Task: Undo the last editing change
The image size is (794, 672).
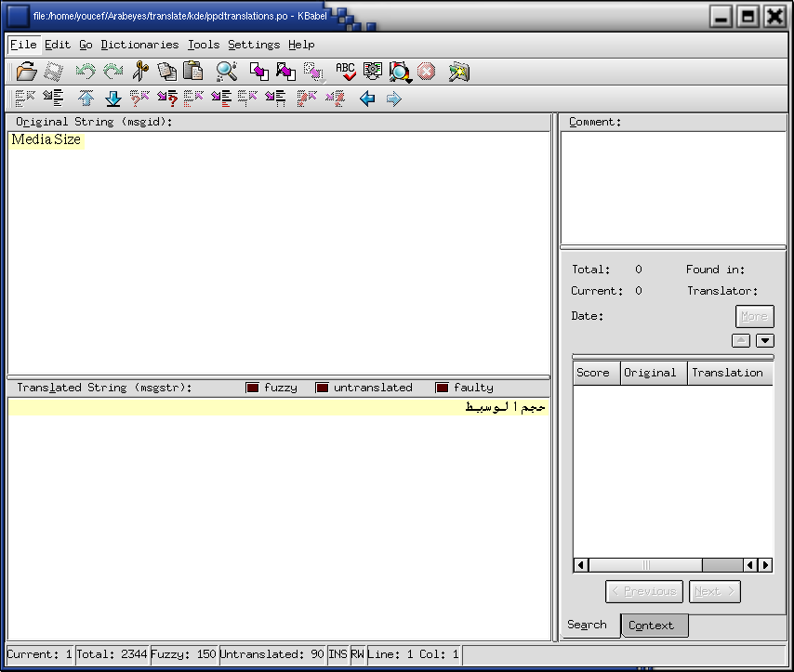Action: (x=84, y=72)
